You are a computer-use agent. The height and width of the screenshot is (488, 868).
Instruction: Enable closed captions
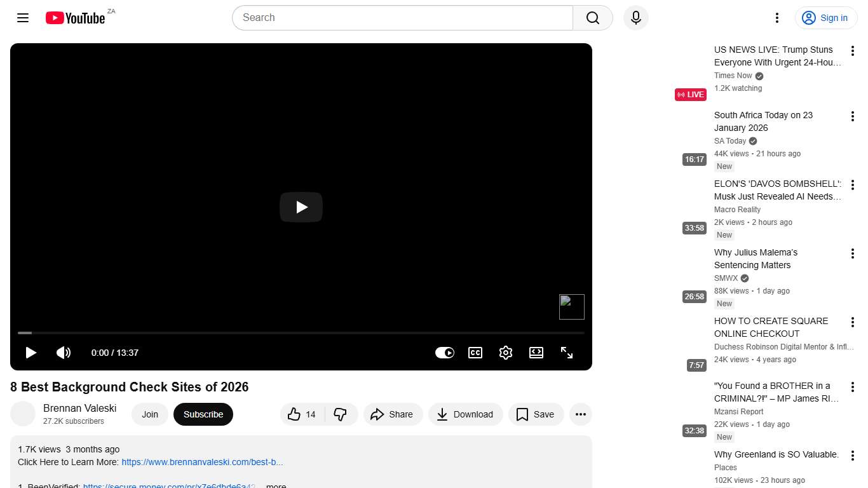point(475,353)
